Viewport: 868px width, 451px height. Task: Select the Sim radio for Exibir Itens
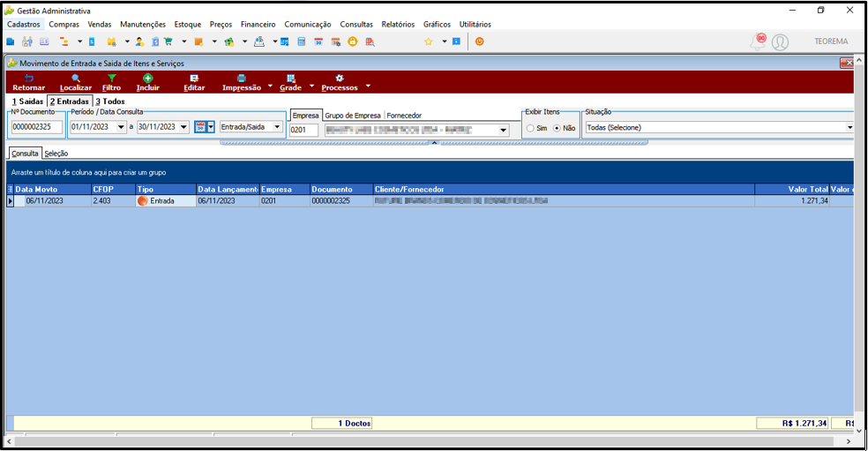(530, 128)
